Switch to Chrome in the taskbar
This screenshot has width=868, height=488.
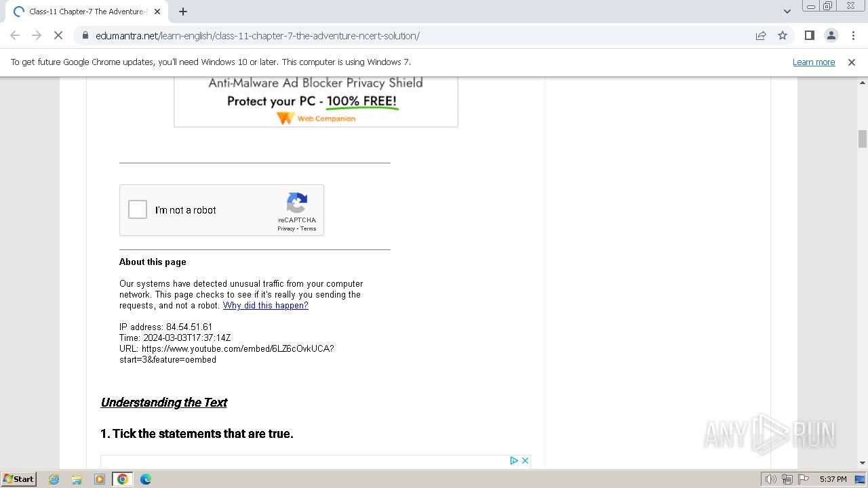123,479
